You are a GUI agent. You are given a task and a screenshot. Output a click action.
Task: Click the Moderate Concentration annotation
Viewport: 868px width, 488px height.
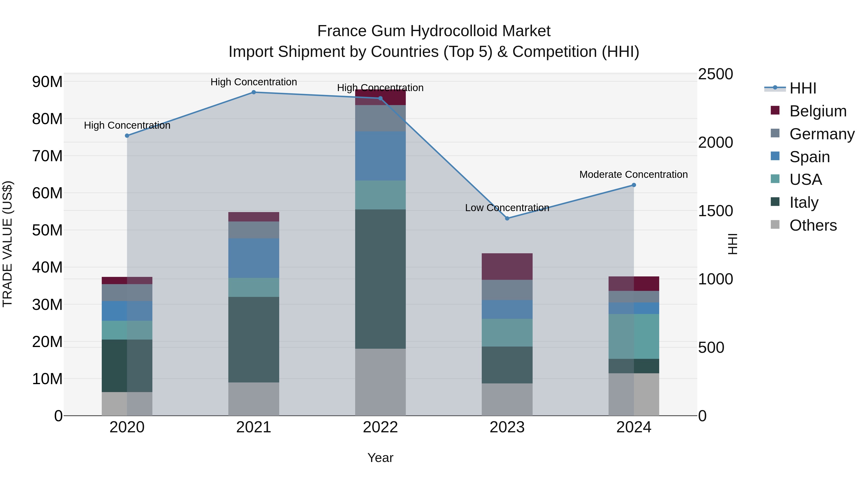(633, 174)
